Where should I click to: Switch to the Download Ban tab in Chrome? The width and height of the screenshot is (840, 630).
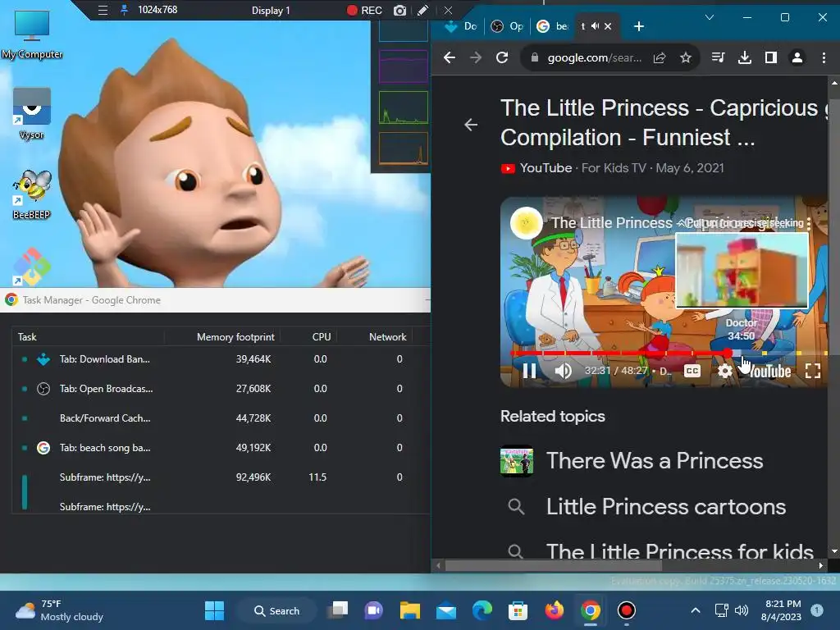[461, 25]
